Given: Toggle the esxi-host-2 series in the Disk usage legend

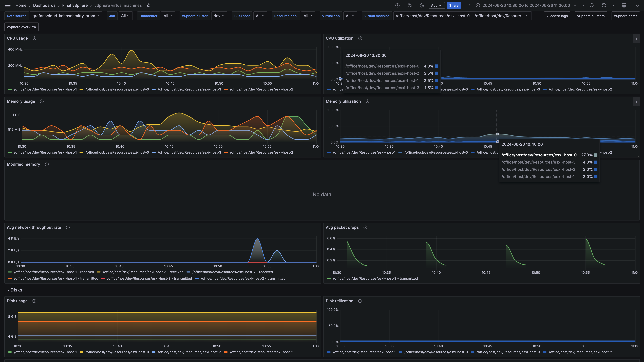Looking at the screenshot, I should [261, 352].
